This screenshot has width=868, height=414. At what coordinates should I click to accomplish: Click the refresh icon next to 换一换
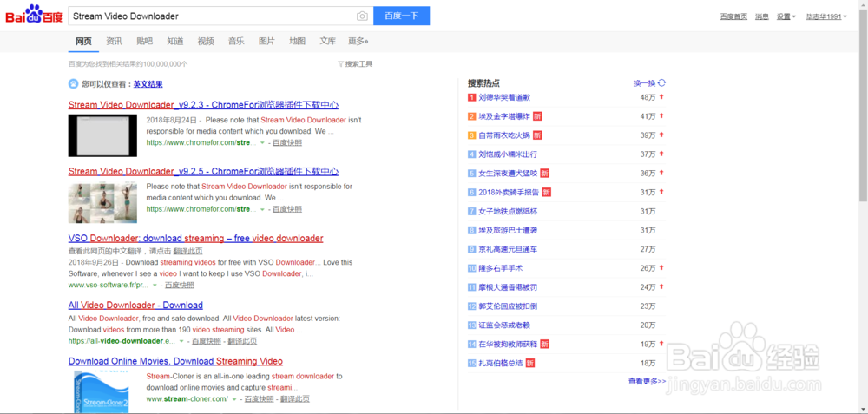pyautogui.click(x=662, y=83)
